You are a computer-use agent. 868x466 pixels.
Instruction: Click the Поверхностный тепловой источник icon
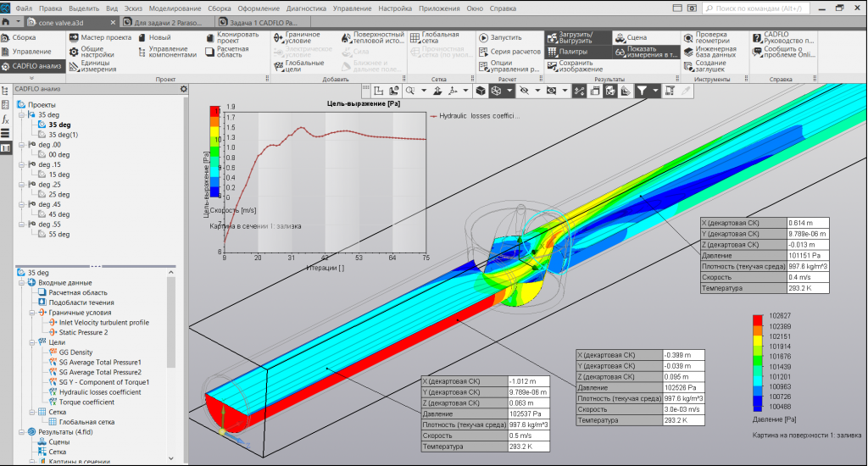[347, 37]
